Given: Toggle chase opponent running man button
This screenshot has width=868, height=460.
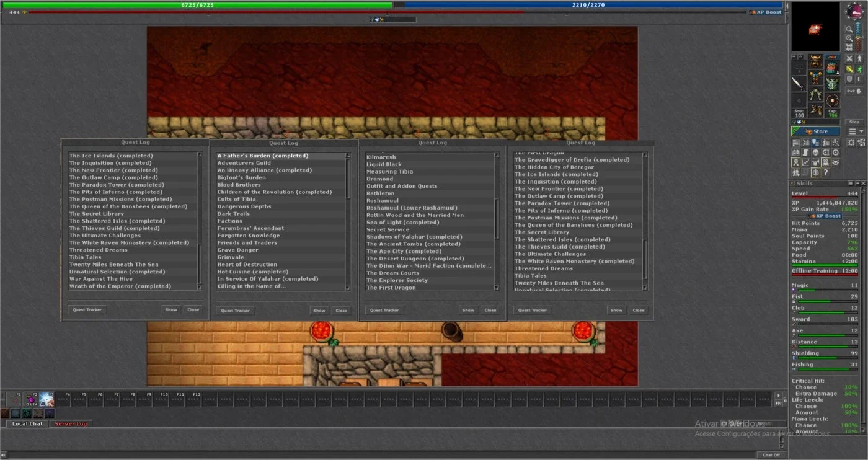Looking at the screenshot, I should [859, 69].
